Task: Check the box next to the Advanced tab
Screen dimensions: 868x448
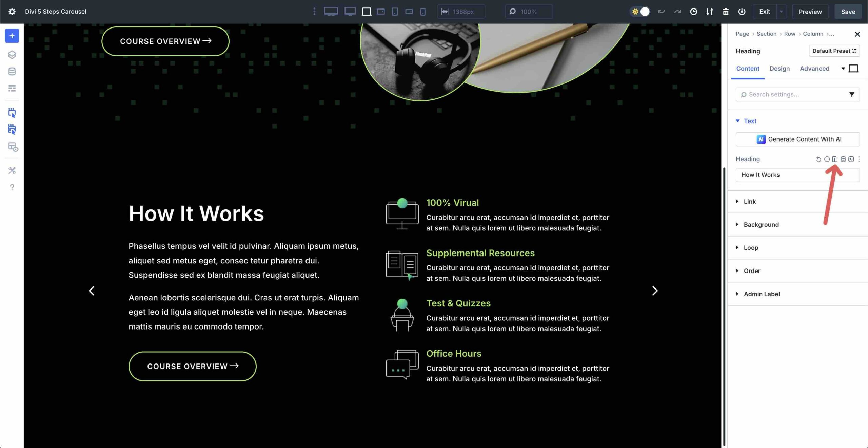Action: point(854,68)
